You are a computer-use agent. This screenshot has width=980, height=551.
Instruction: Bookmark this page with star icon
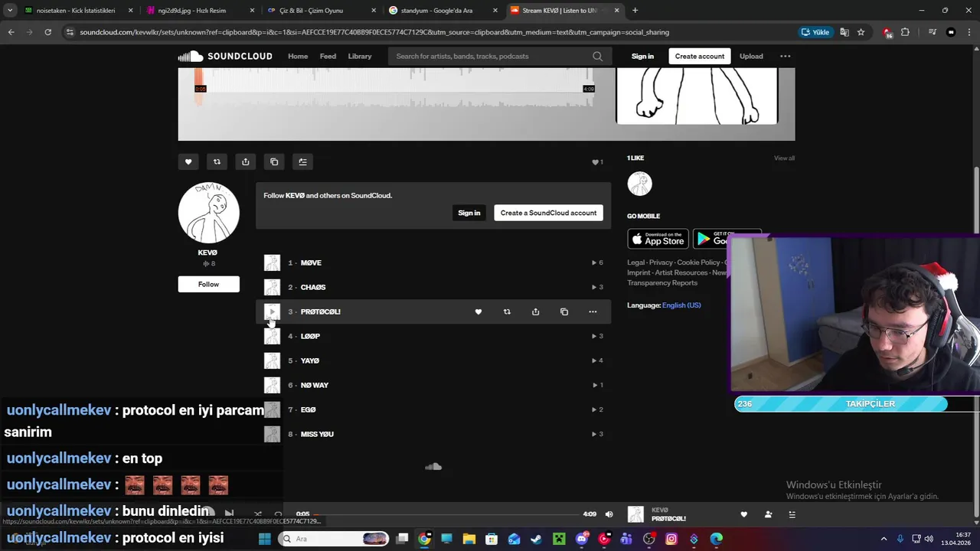click(x=861, y=32)
